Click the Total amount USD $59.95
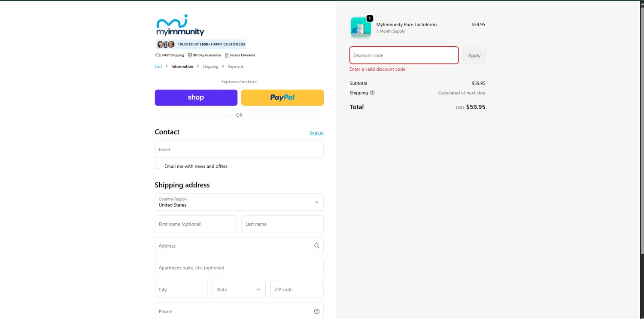644x319 pixels. tap(471, 107)
